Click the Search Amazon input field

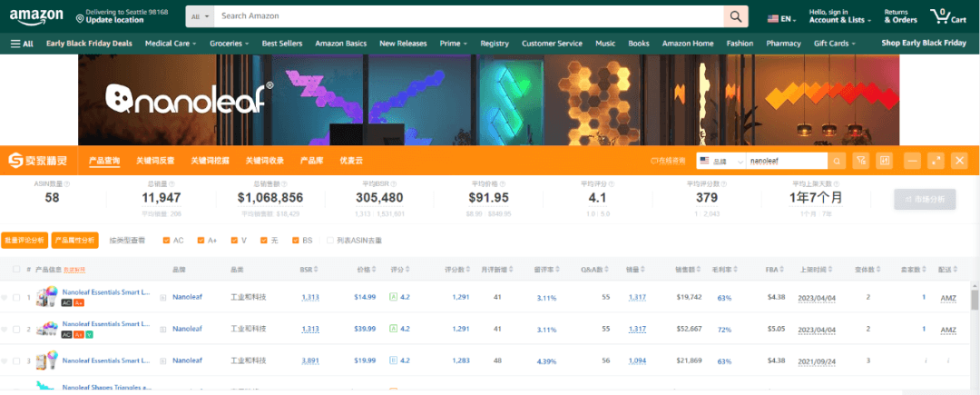(x=469, y=16)
